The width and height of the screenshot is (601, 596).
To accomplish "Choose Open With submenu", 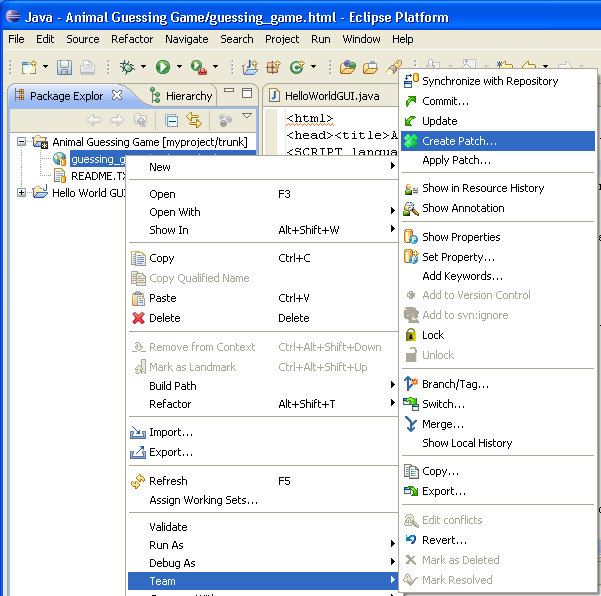I will pos(263,212).
